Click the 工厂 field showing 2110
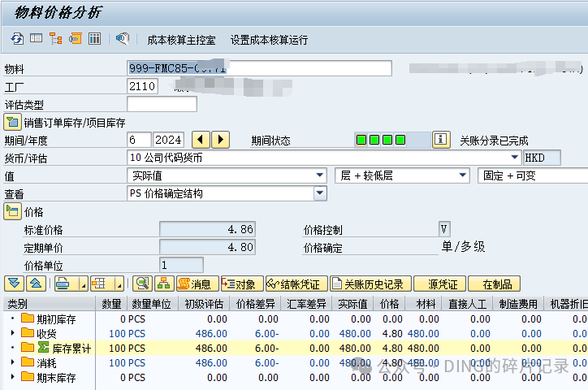 click(142, 86)
